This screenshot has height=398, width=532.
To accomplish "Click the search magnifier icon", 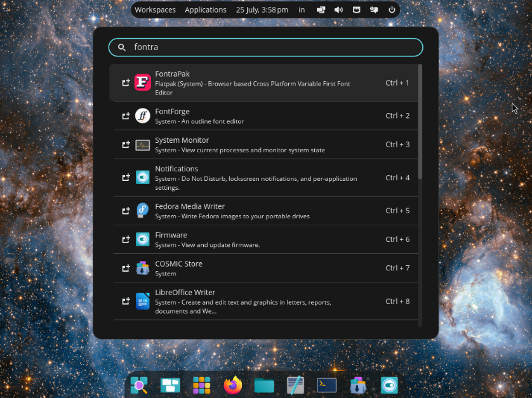I will pyautogui.click(x=122, y=47).
